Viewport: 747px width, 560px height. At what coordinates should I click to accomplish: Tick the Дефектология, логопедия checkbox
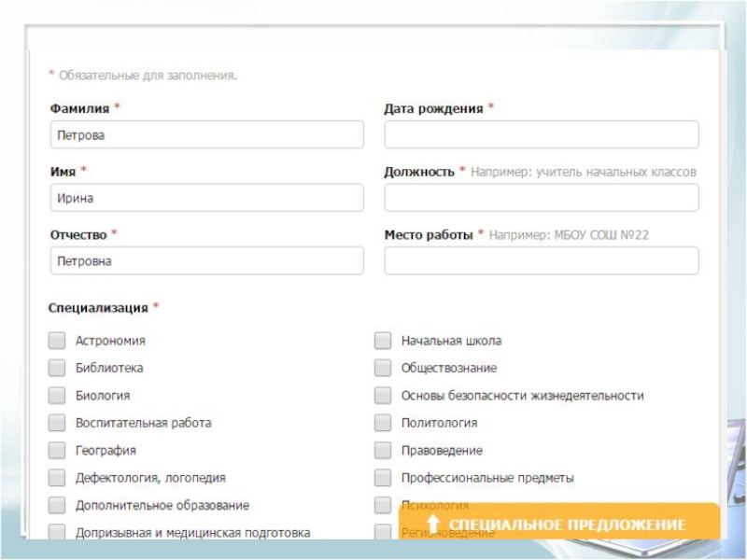(x=57, y=478)
